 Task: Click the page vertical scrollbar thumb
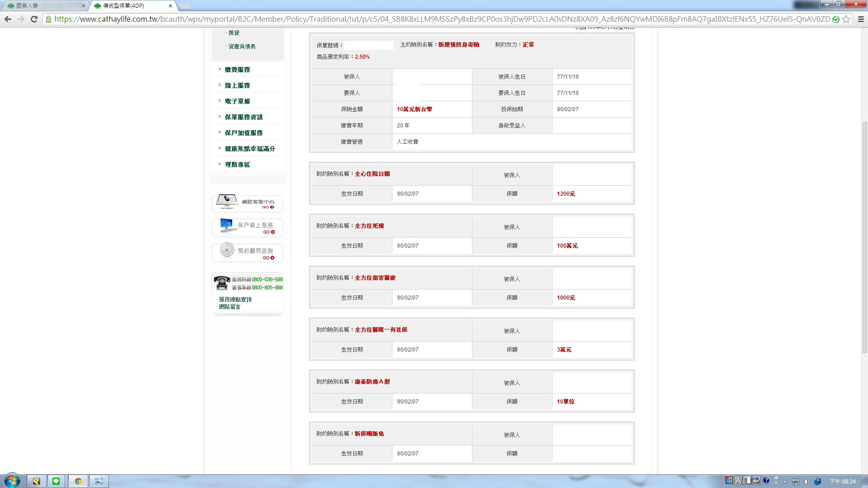pos(864,237)
